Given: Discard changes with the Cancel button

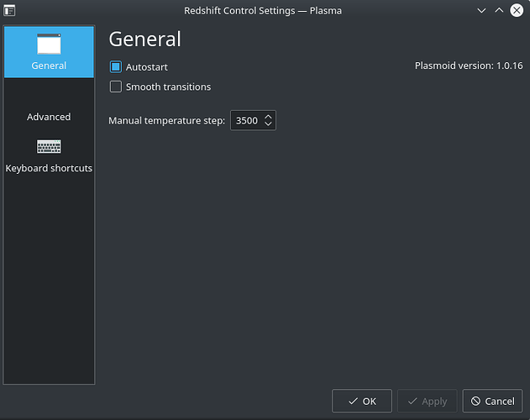Looking at the screenshot, I should 492,401.
